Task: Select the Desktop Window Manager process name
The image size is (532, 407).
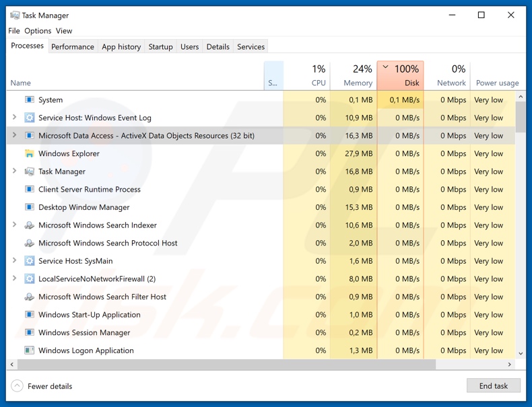Action: (x=84, y=207)
